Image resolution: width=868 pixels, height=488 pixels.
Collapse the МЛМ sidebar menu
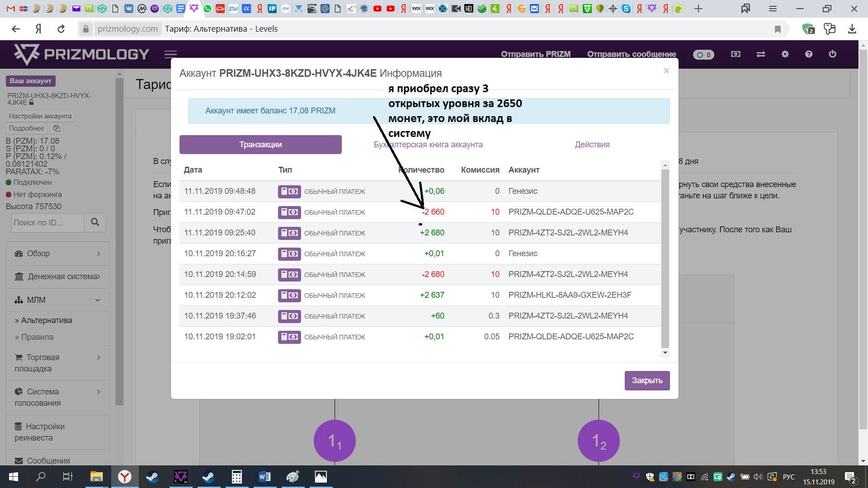[57, 300]
